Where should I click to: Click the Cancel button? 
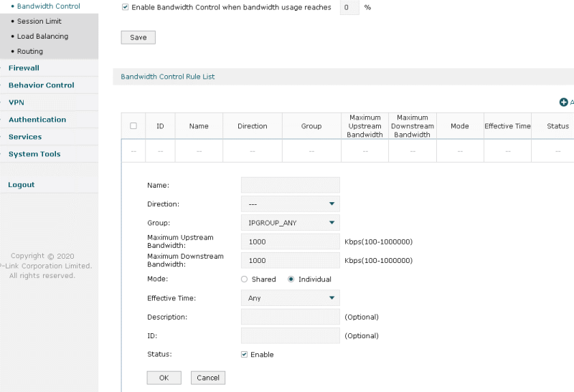(x=208, y=378)
